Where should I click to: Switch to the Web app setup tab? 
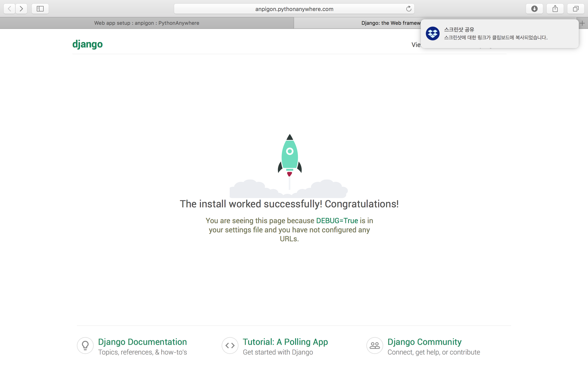pos(147,23)
